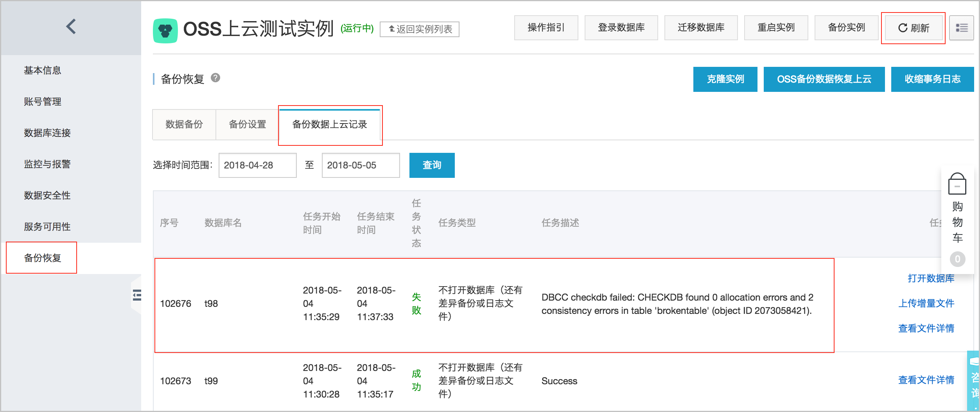Screen dimensions: 980x412
Task: Click 返回实例列表 button
Action: coord(420,29)
